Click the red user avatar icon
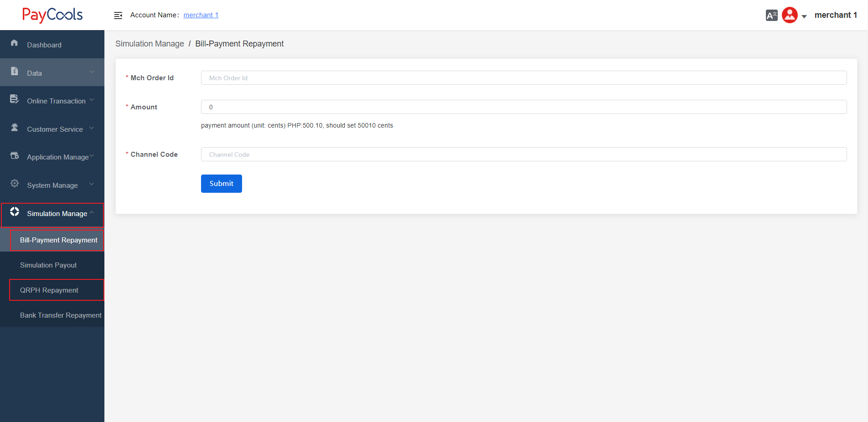The image size is (868, 422). [x=790, y=15]
